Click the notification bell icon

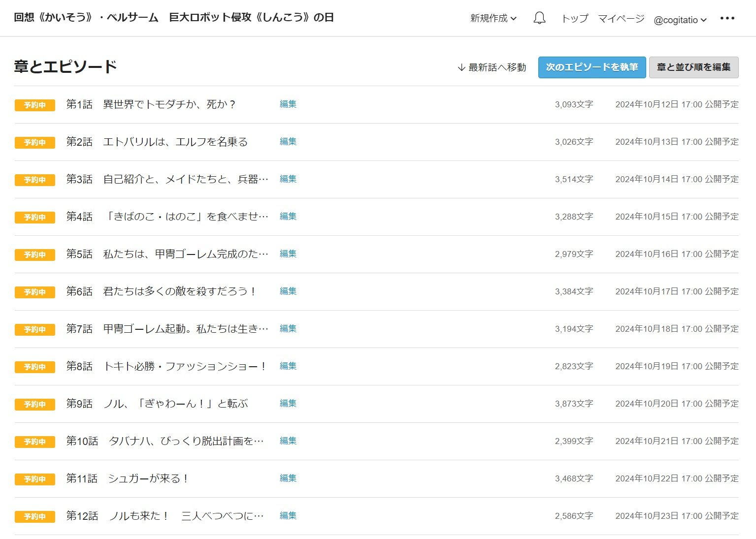(x=539, y=18)
